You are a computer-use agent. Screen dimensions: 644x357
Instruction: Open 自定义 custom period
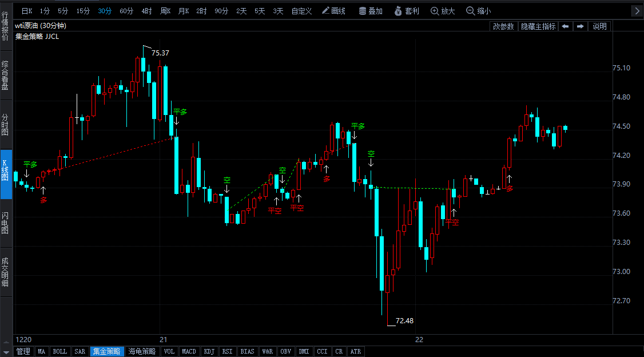click(301, 11)
